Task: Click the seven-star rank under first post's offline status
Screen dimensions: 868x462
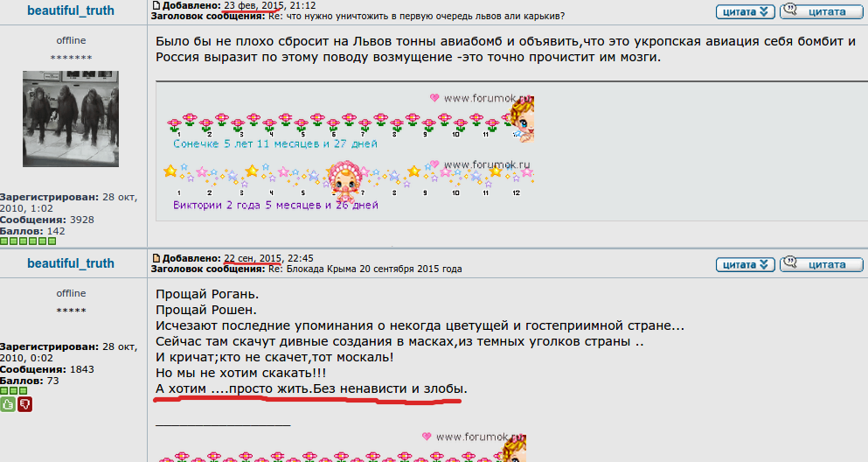Action: pos(71,58)
